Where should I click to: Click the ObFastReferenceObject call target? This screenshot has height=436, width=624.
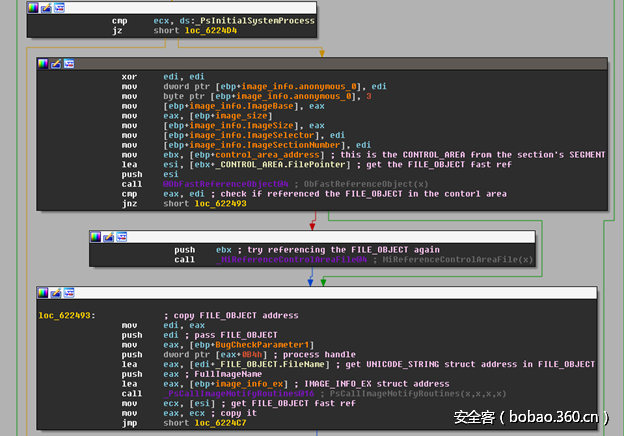click(228, 183)
